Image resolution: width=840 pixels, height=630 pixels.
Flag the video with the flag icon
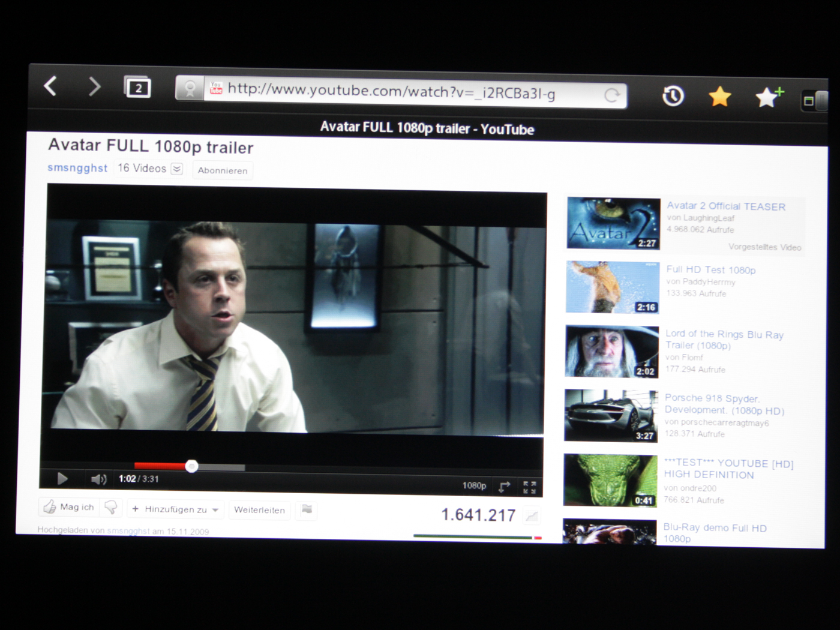pyautogui.click(x=307, y=509)
